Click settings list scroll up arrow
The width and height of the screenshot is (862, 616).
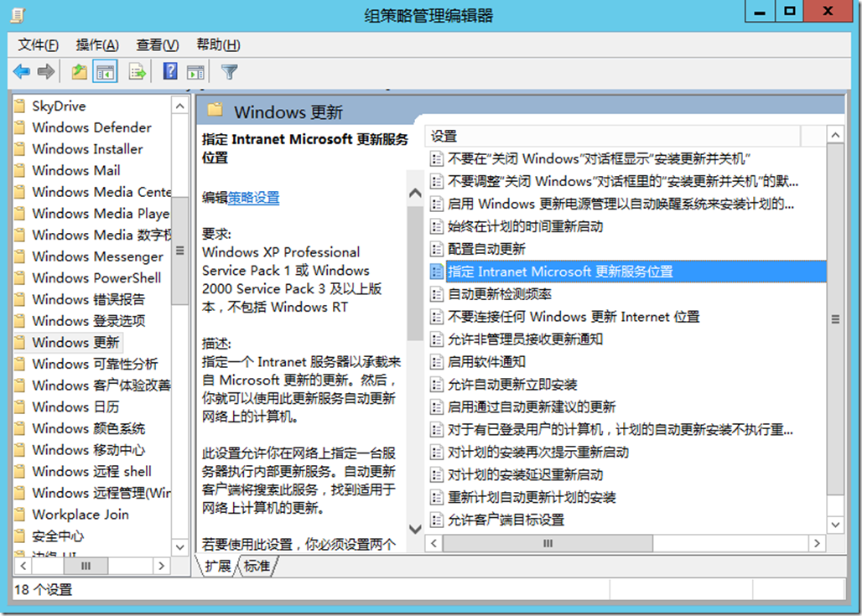click(835, 135)
